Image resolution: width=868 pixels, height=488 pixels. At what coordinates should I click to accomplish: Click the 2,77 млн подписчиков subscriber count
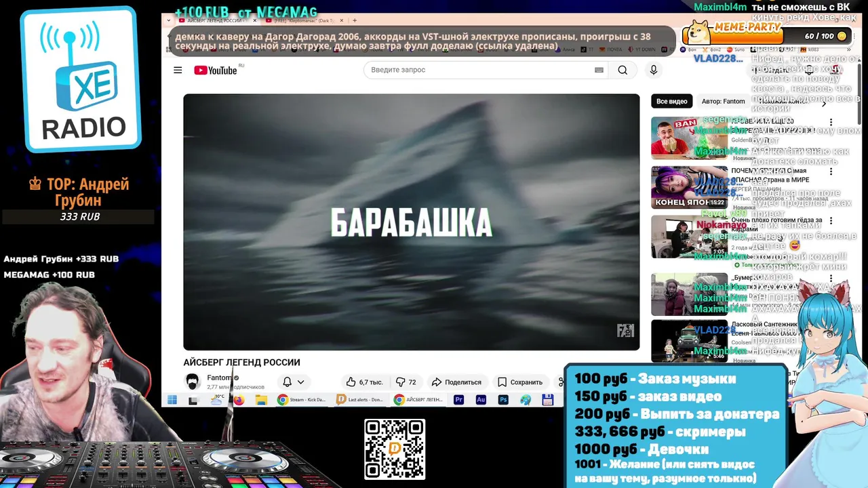[x=235, y=387]
